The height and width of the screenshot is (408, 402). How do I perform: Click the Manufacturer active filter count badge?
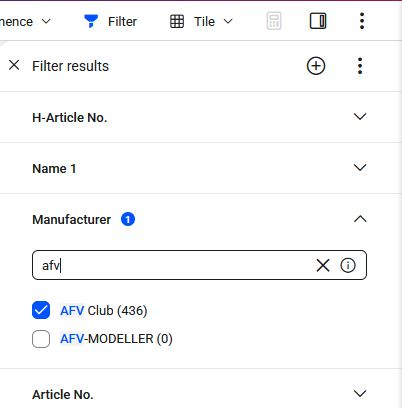(128, 219)
